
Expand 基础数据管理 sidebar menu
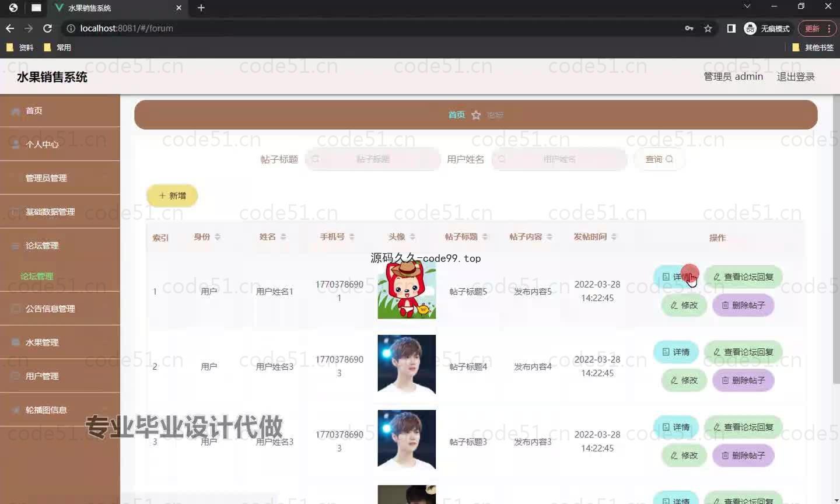(x=60, y=212)
